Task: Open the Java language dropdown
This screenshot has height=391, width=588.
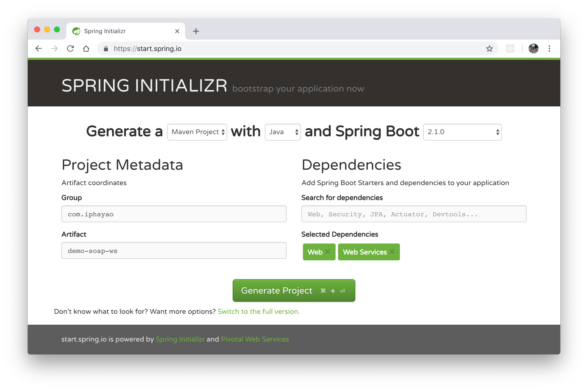Action: click(x=283, y=132)
